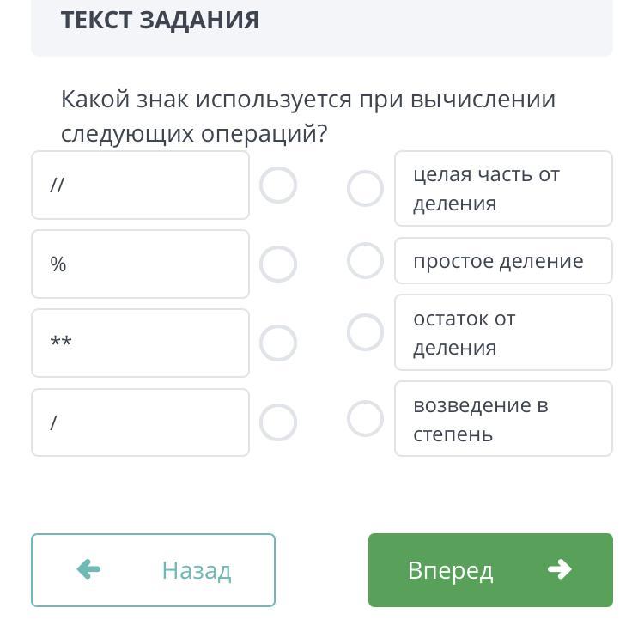Select radio button beside 'простое деление'
The height and width of the screenshot is (644, 644).
365,260
